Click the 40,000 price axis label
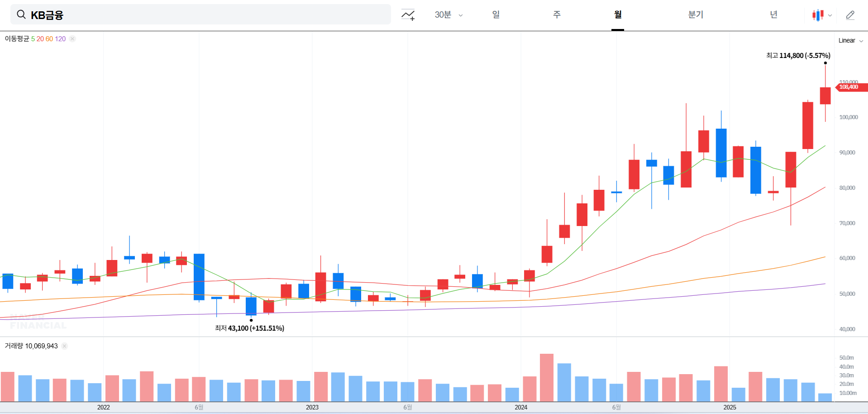Screen dimensions: 868x414 [x=847, y=329]
